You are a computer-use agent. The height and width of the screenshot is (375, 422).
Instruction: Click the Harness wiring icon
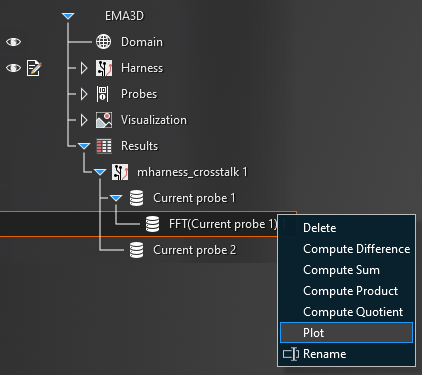(x=104, y=68)
